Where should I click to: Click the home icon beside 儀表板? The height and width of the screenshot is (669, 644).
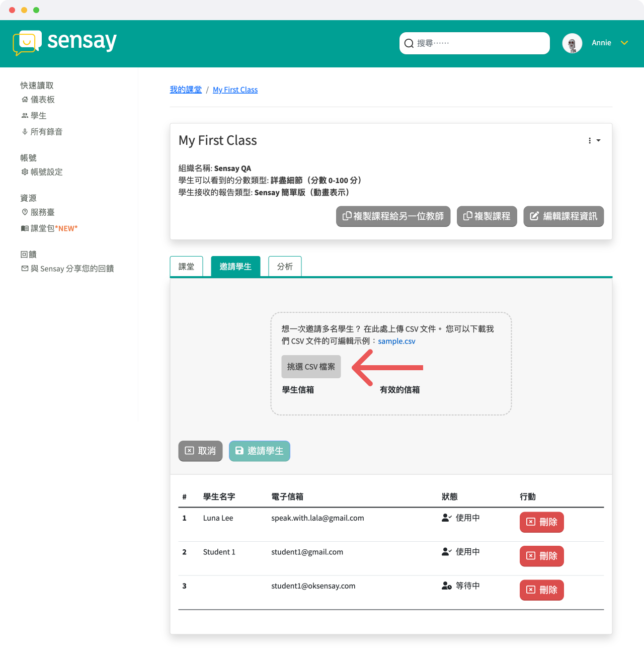25,100
